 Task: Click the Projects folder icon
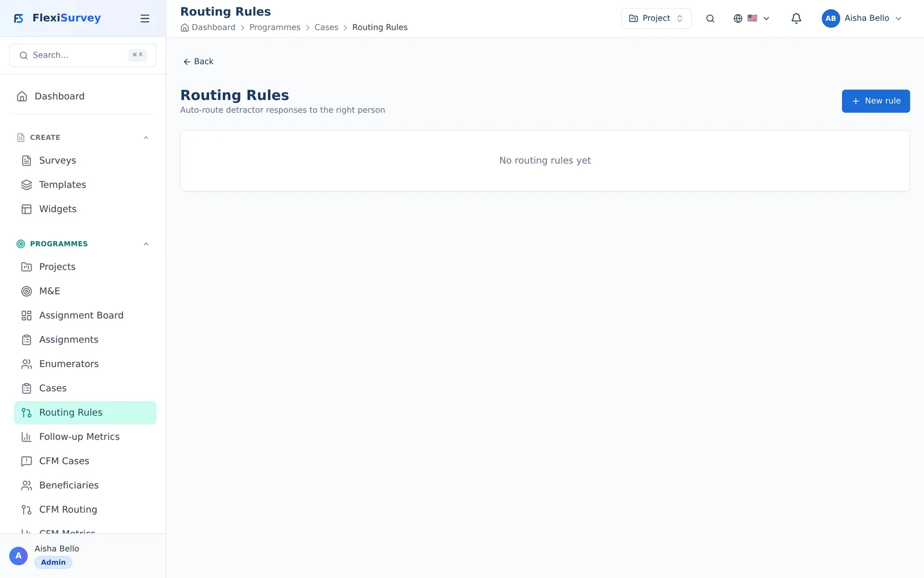click(x=27, y=267)
